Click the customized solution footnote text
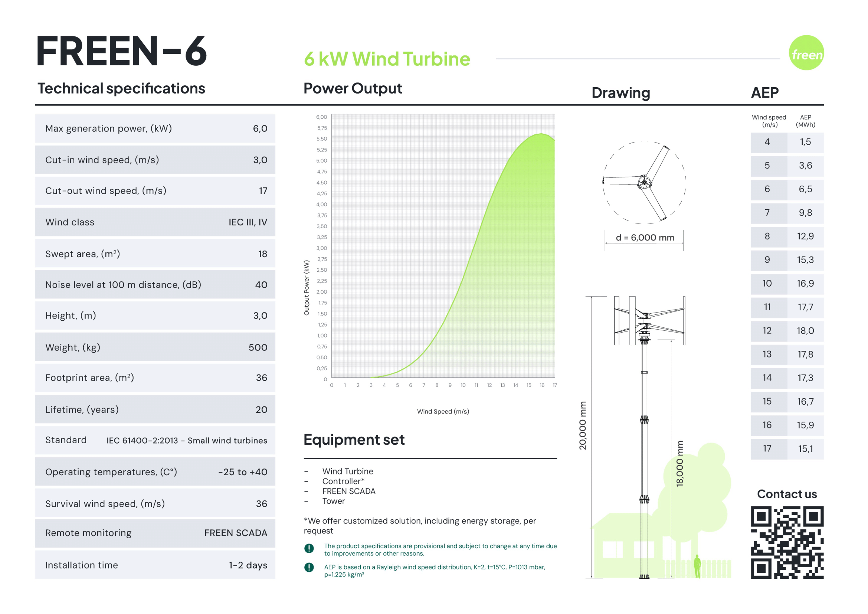Image resolution: width=868 pixels, height=614 pixels. pyautogui.click(x=420, y=526)
